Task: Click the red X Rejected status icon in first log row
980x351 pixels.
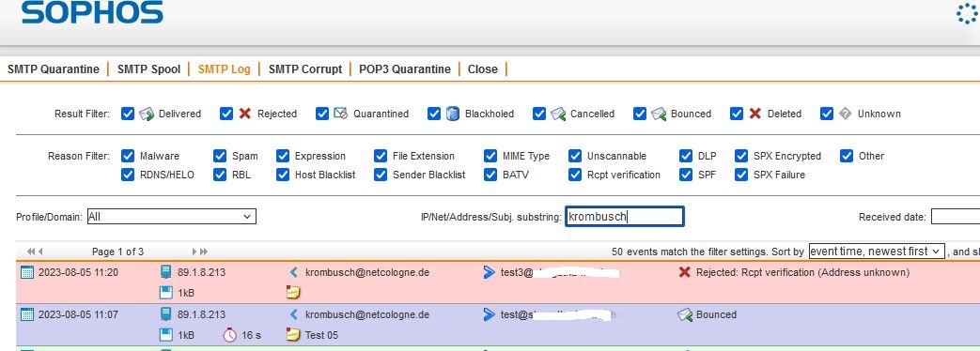Action: 685,272
